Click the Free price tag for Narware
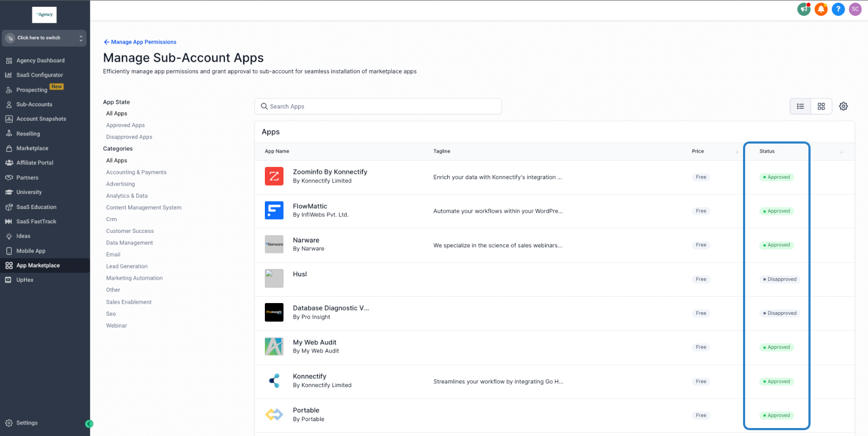 tap(701, 245)
